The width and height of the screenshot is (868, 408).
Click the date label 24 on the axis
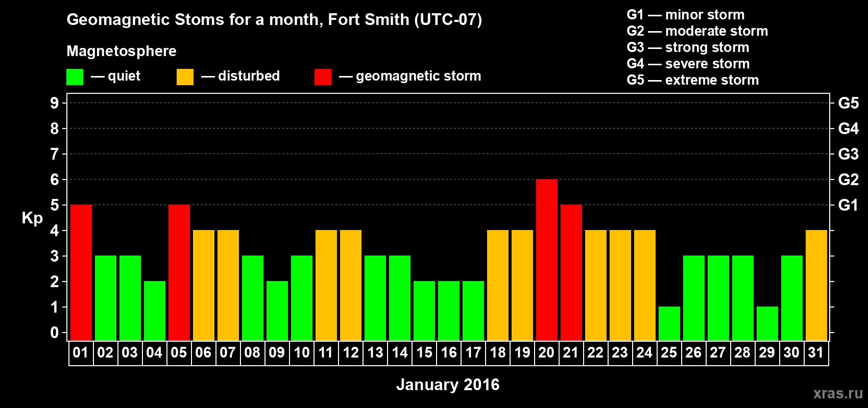[644, 352]
